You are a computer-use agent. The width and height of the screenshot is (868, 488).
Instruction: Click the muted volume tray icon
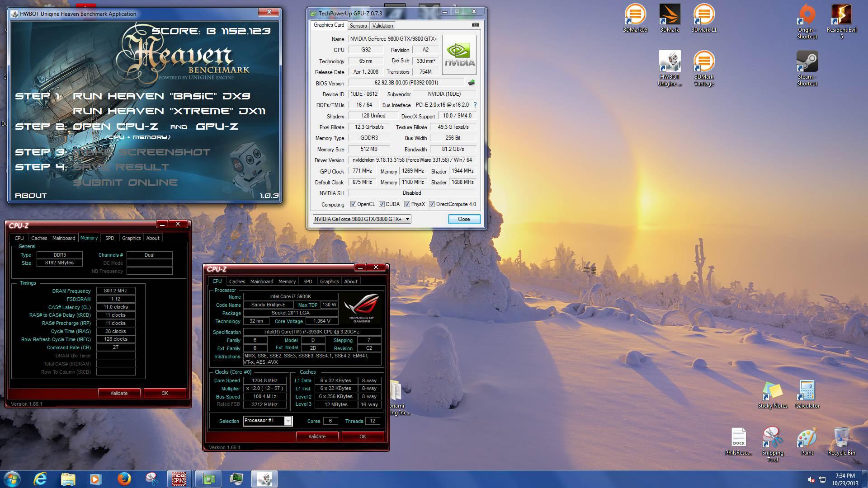pos(811,479)
